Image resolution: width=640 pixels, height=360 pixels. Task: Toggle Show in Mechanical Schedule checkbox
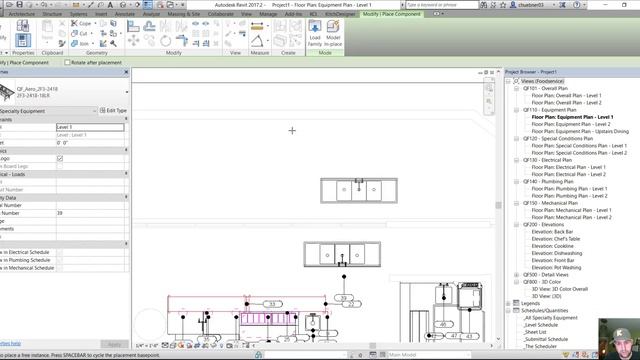(60, 268)
